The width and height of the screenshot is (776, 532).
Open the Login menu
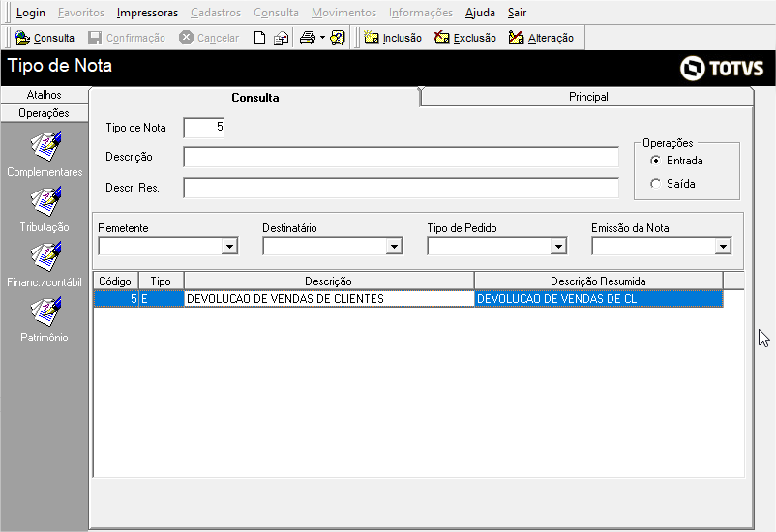(x=31, y=13)
